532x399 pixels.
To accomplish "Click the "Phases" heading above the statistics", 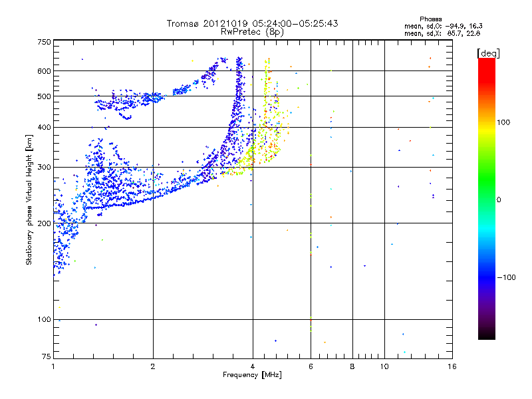I will [x=430, y=19].
